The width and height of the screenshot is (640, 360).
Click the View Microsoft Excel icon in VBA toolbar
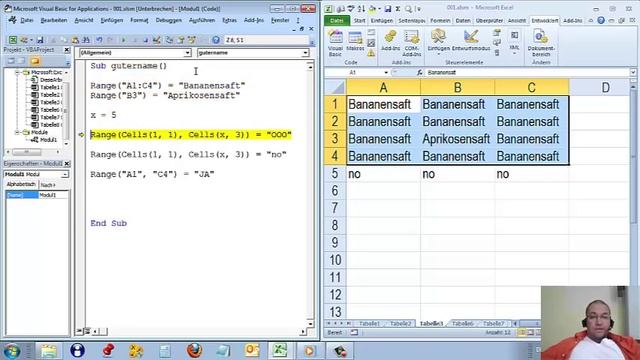tap(13, 40)
